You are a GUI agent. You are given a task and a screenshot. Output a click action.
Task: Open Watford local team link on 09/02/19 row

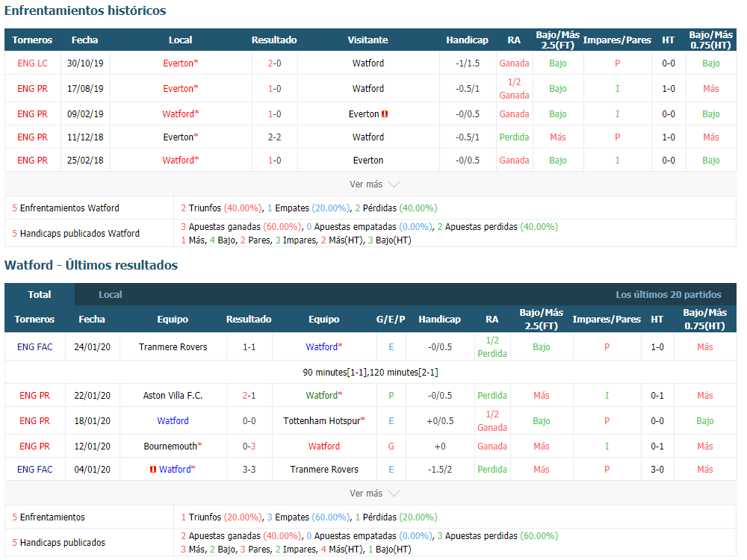click(180, 114)
